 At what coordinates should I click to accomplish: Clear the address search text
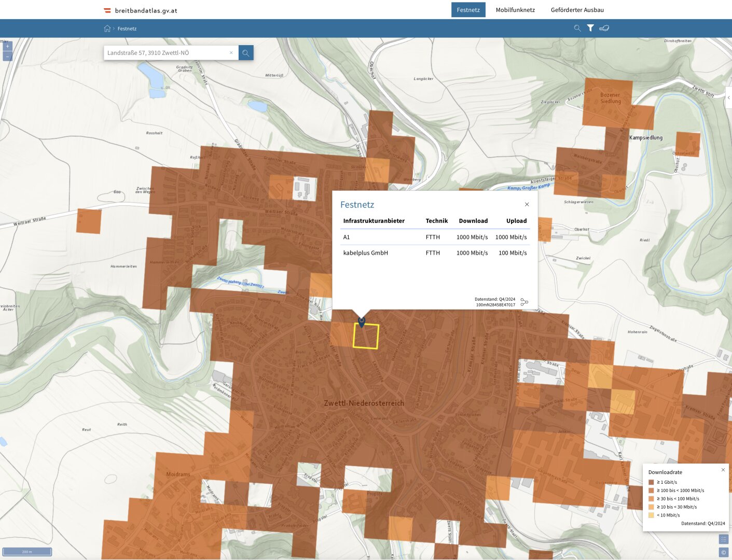tap(231, 53)
